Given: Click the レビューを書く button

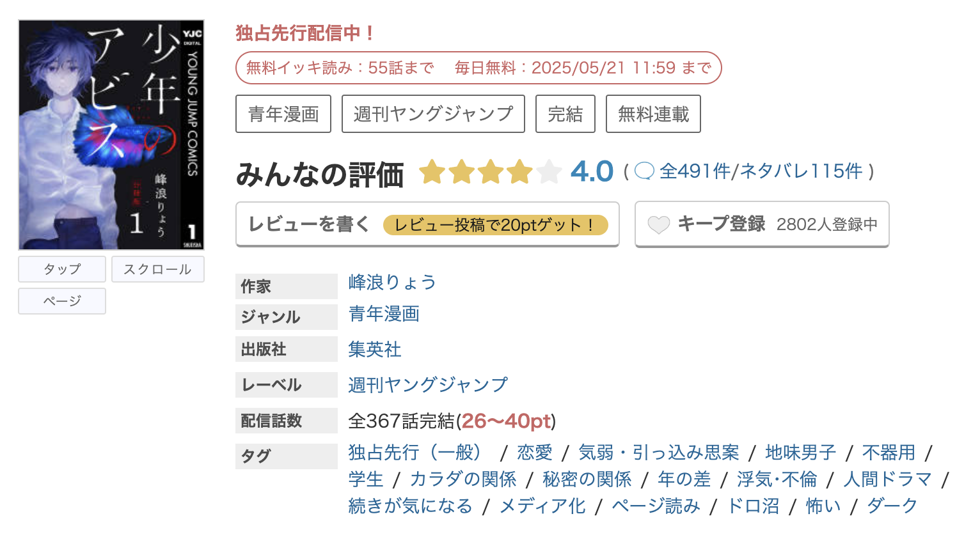Looking at the screenshot, I should (x=310, y=224).
